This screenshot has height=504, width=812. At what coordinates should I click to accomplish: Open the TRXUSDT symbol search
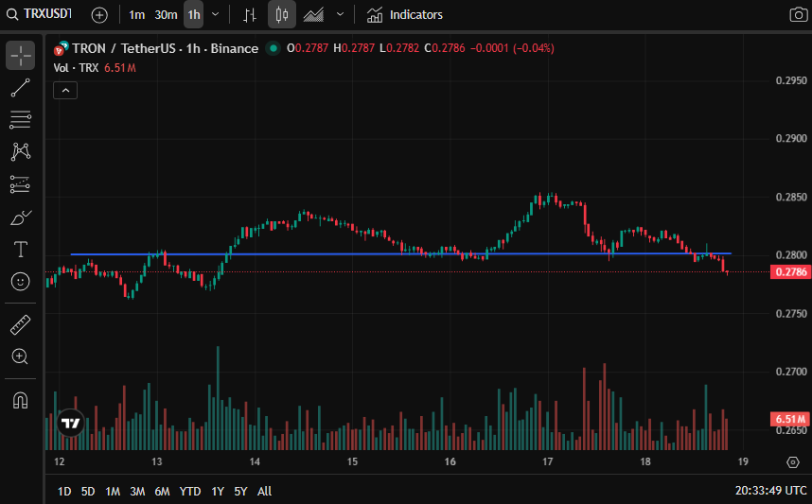tap(40, 14)
